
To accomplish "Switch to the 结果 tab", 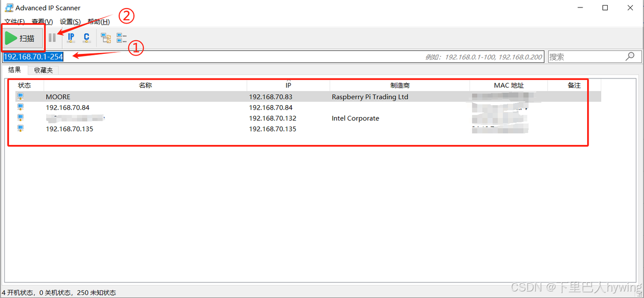I will [x=15, y=70].
